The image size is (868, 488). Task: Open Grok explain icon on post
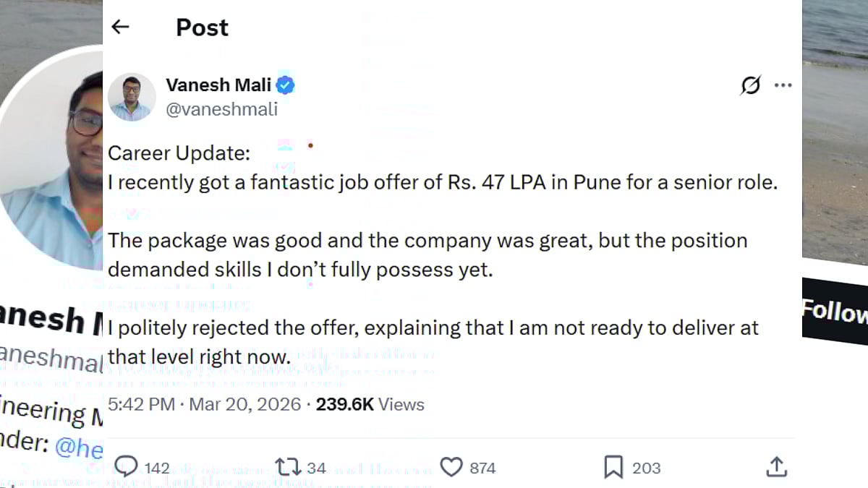pyautogui.click(x=751, y=85)
